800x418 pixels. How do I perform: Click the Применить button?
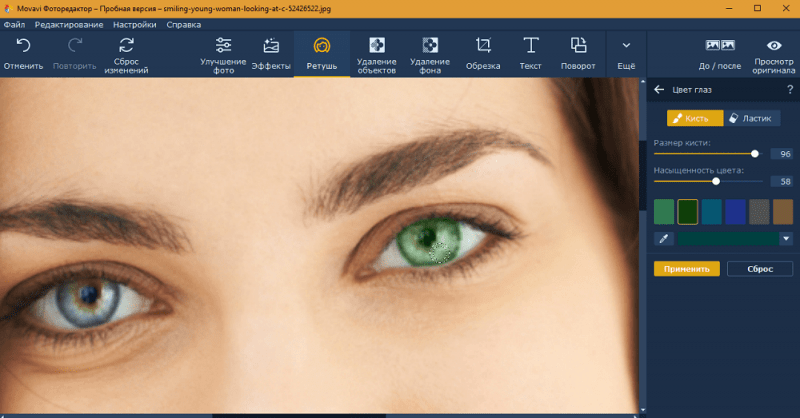686,269
